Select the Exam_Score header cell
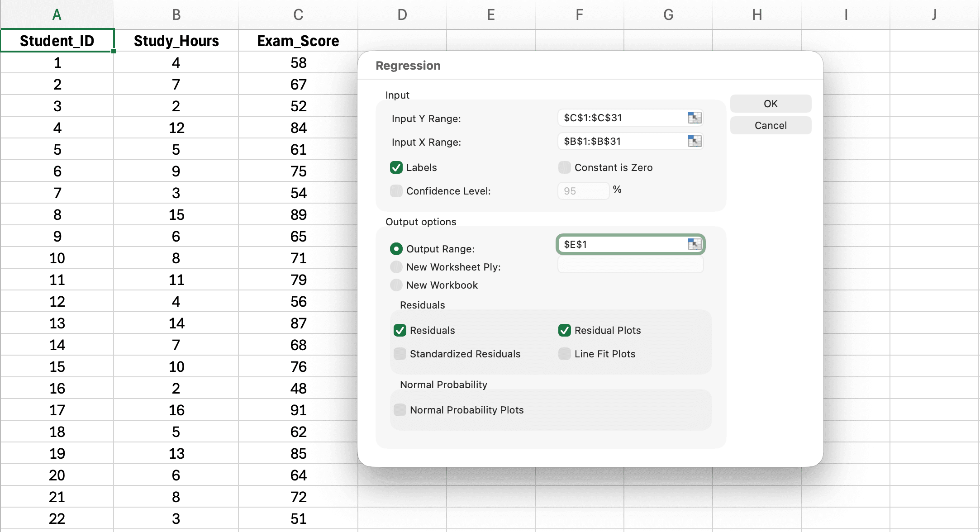Image resolution: width=980 pixels, height=532 pixels. [x=298, y=40]
